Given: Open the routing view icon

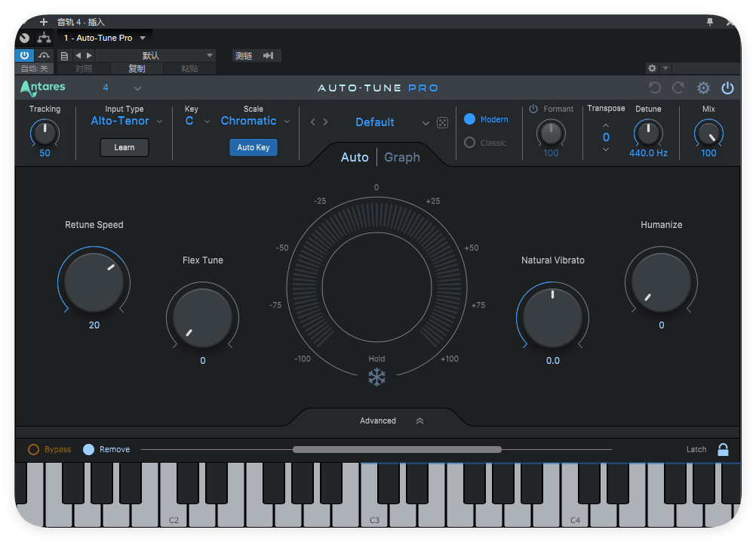Looking at the screenshot, I should click(45, 38).
